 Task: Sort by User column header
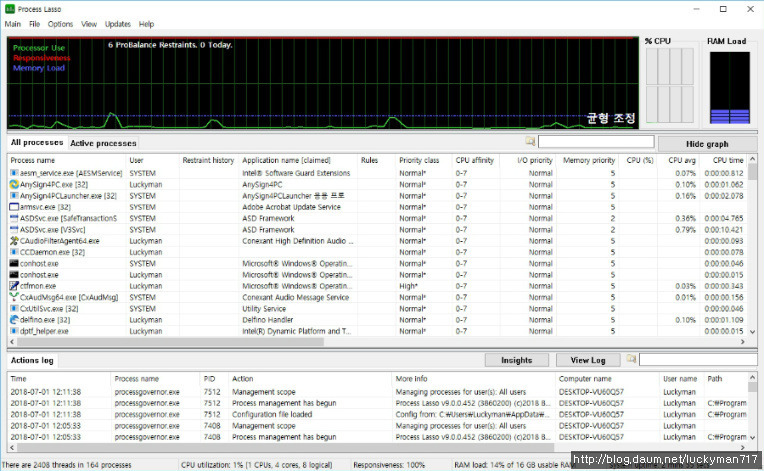point(152,160)
